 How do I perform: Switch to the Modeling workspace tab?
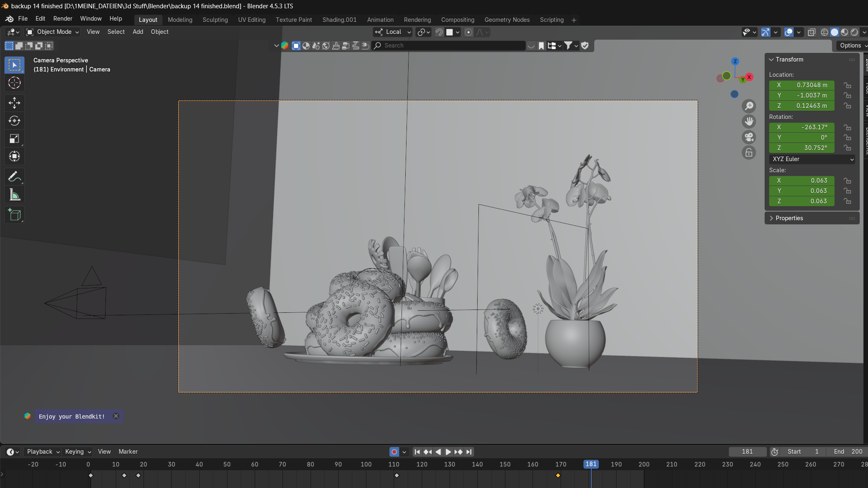pos(180,20)
